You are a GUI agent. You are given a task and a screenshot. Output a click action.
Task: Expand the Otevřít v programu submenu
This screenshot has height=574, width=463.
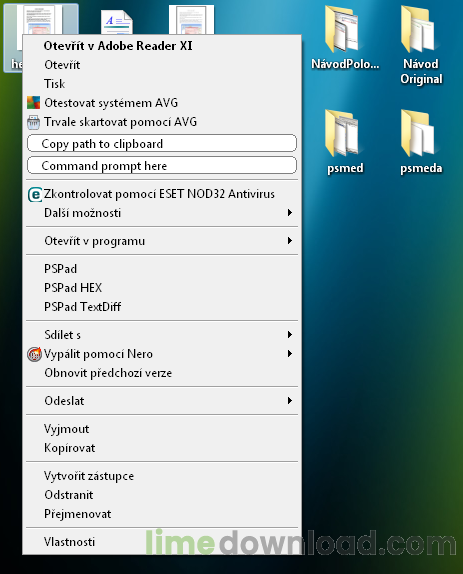click(162, 241)
